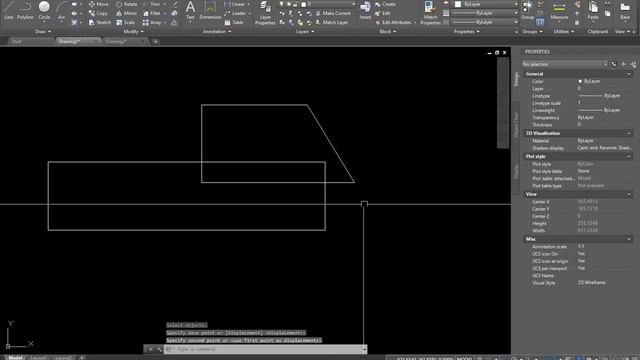Expand the Layers panel dropdown
Screen dimensions: 640x360
tap(305, 31)
